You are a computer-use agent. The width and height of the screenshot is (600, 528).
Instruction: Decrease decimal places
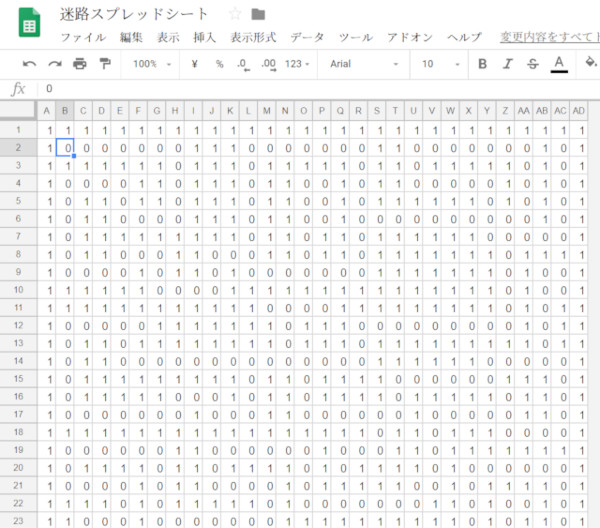(243, 64)
